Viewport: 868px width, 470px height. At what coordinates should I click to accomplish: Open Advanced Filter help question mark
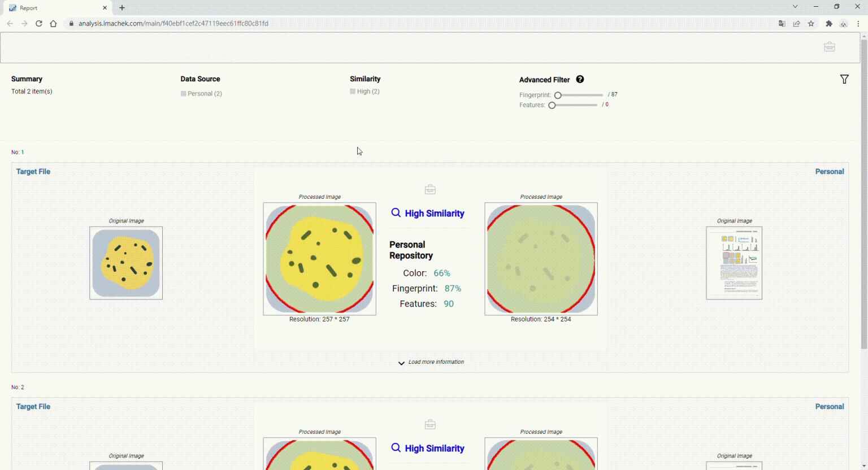[580, 80]
